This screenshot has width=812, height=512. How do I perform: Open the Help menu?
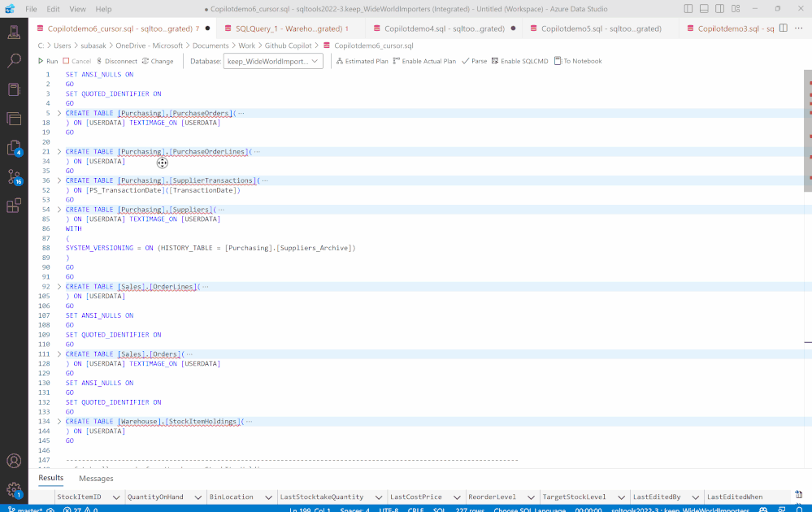click(103, 9)
